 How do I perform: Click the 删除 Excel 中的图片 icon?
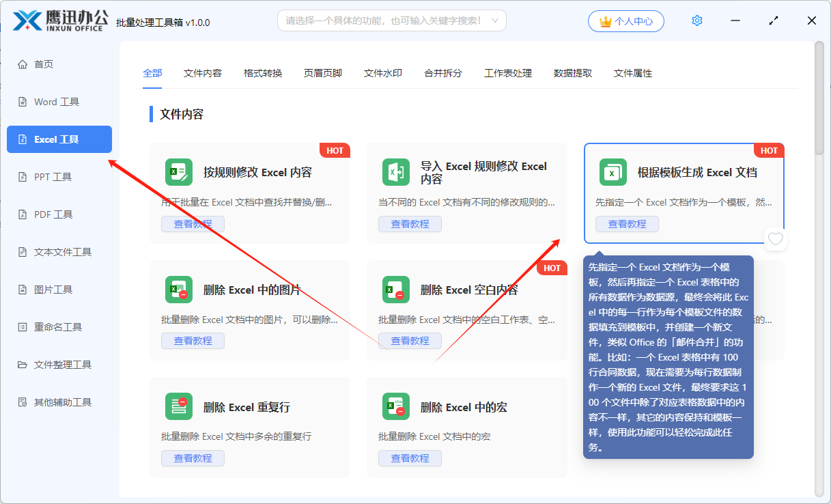tap(179, 290)
